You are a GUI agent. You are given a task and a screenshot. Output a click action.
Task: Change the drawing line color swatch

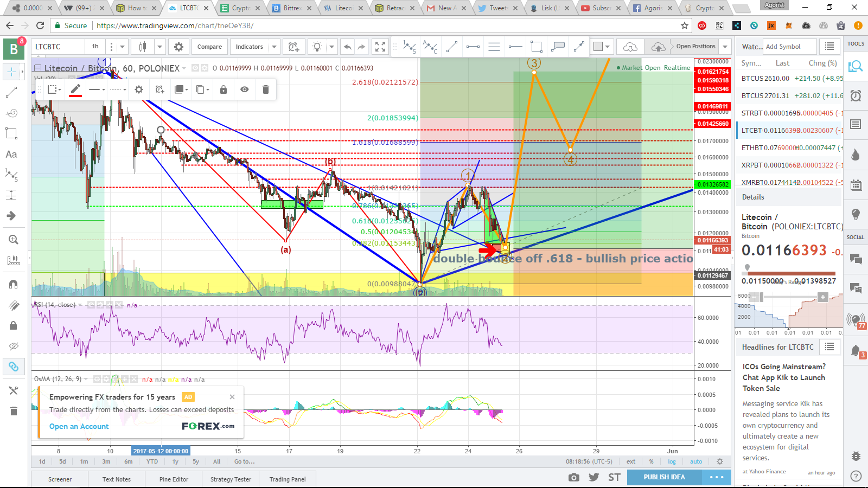[x=75, y=89]
